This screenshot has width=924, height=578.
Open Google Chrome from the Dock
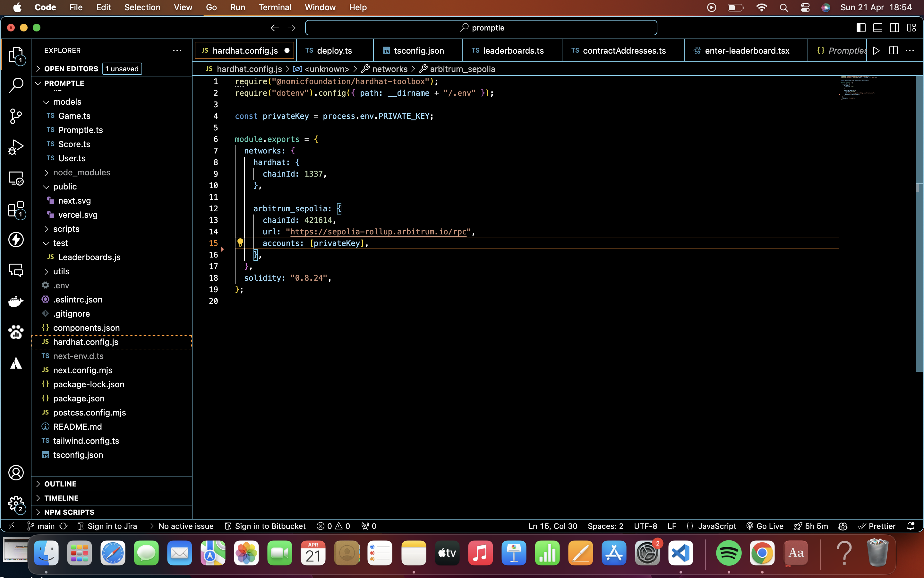[762, 553]
